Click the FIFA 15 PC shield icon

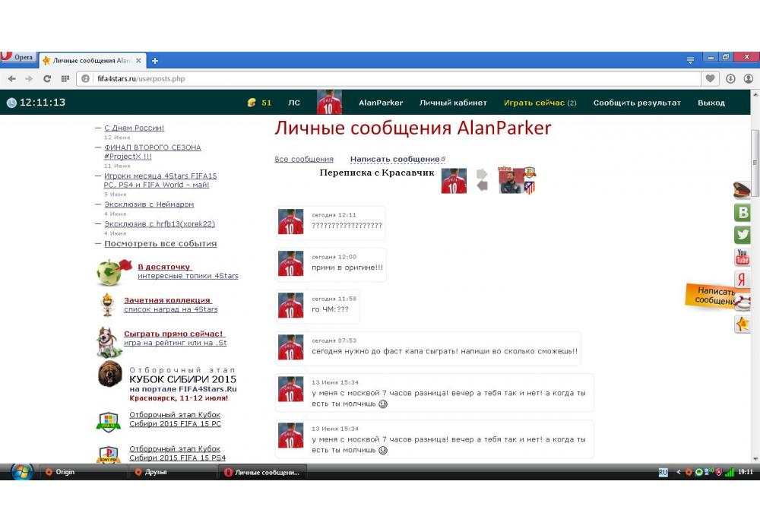[108, 422]
